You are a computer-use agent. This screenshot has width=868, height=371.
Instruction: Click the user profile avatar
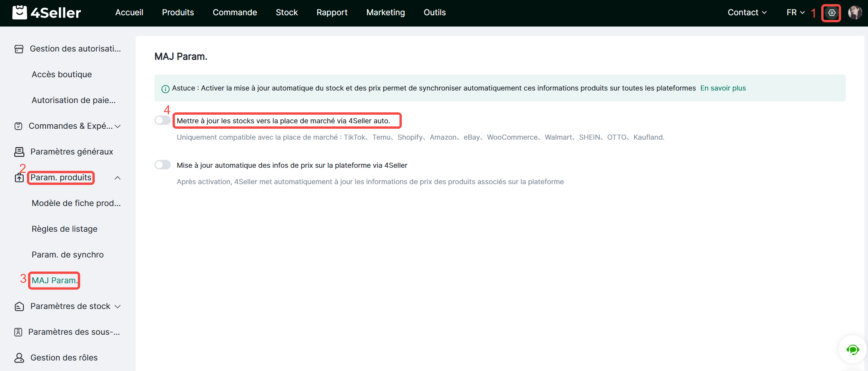point(855,13)
